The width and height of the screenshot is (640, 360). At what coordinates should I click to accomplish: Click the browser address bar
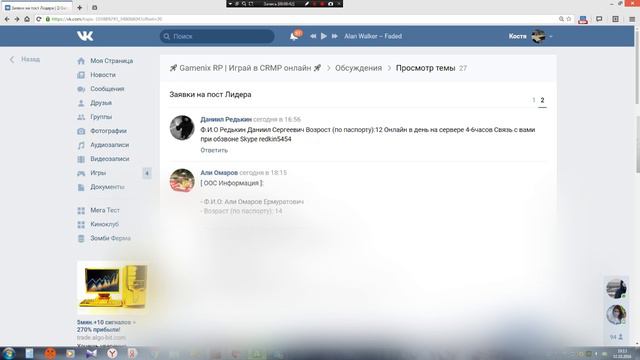pos(302,19)
